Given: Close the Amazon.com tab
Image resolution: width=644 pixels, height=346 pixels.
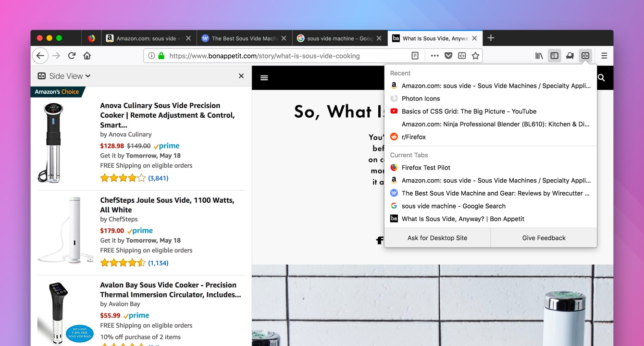Looking at the screenshot, I should pos(188,38).
